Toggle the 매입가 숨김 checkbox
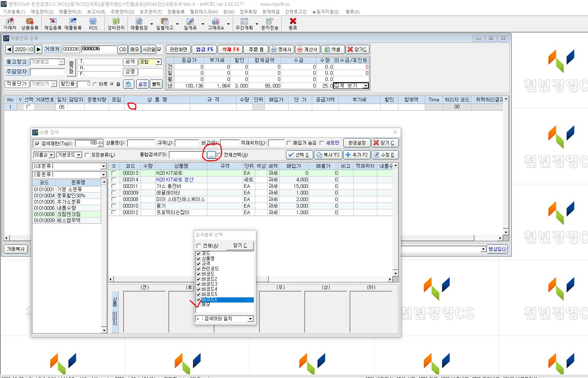This screenshot has width=588, height=378. (289, 143)
